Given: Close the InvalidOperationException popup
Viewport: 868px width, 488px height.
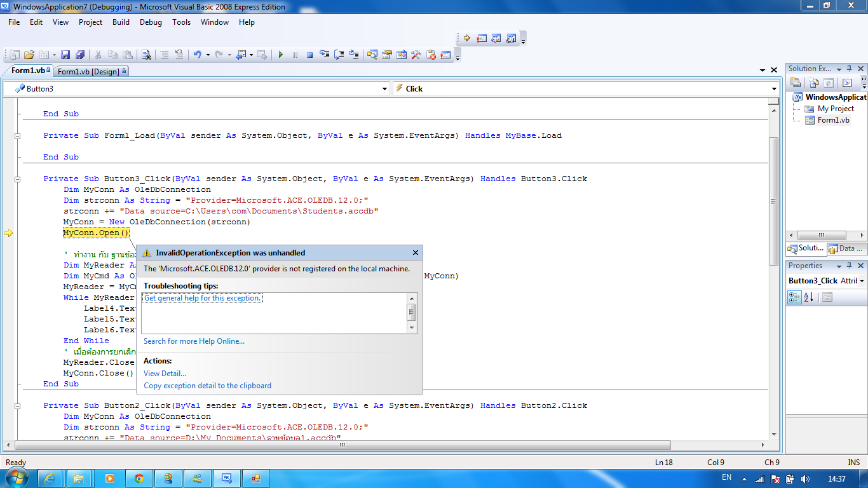Looking at the screenshot, I should click(x=416, y=252).
